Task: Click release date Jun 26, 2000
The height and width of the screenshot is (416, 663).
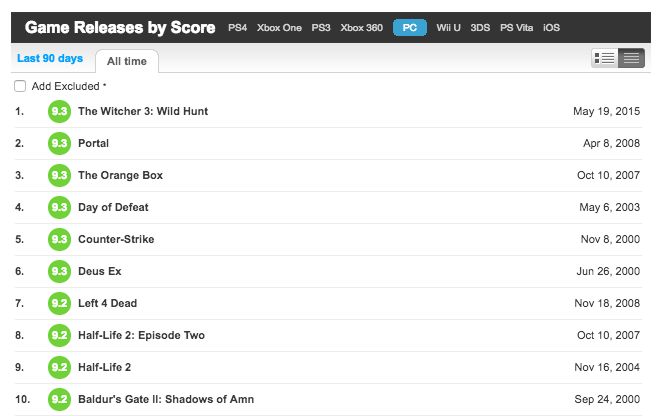Action: [608, 271]
